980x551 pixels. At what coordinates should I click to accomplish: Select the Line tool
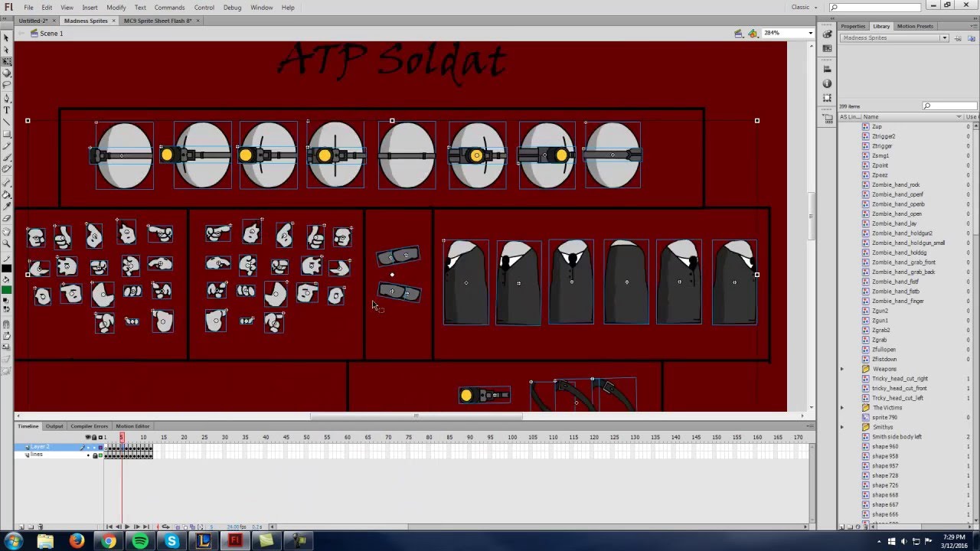pyautogui.click(x=8, y=122)
